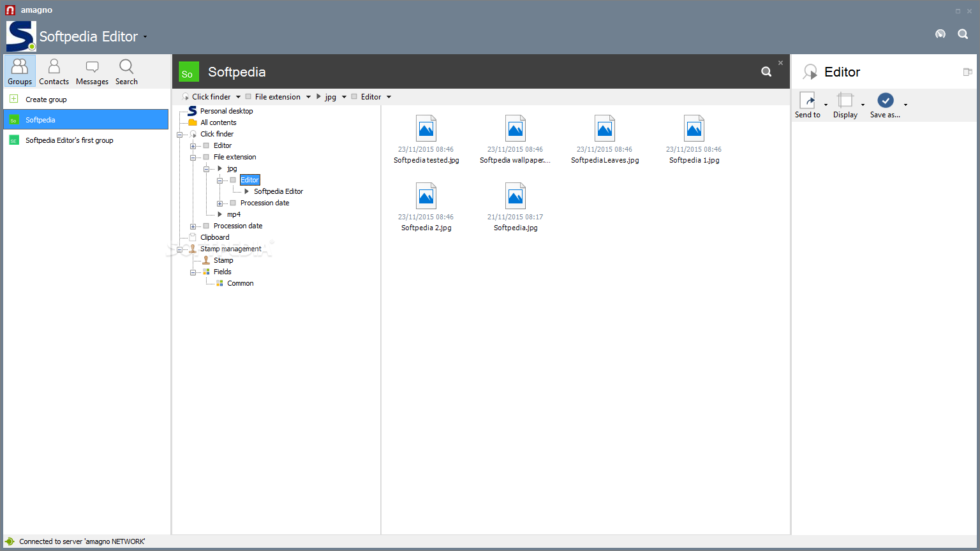Expand the Editor node under Click finder
Screen dimensions: 980x551
coord(193,146)
